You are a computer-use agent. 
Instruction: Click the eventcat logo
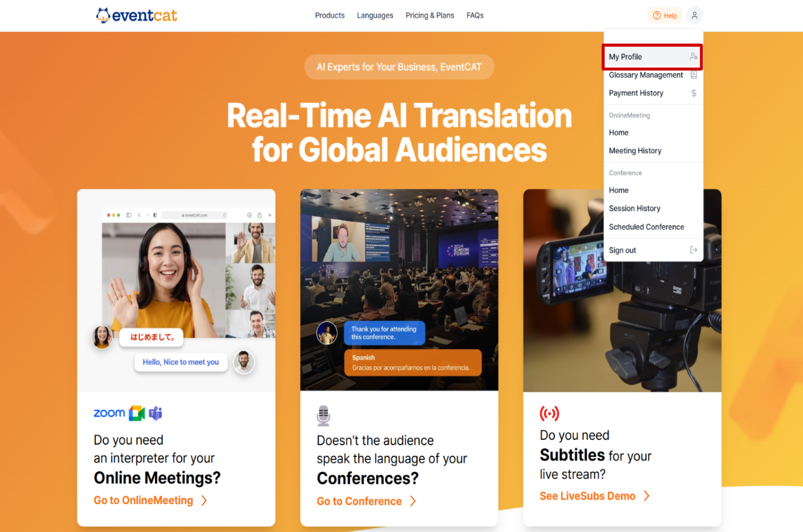click(136, 15)
